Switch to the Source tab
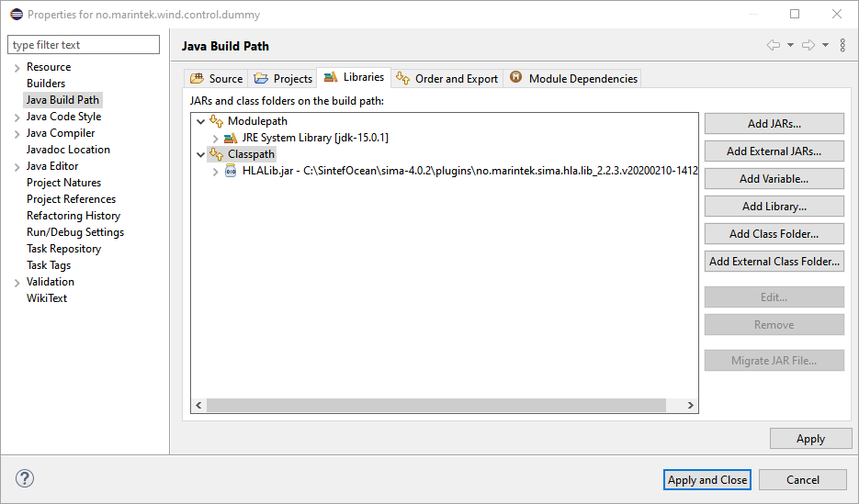 point(217,79)
